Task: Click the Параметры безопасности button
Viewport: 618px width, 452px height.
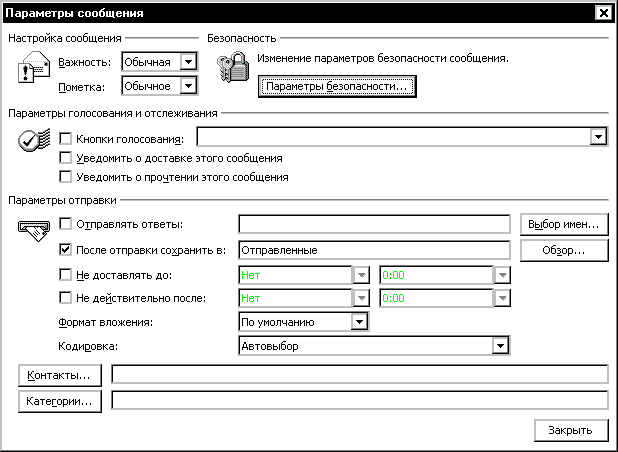Action: [337, 86]
